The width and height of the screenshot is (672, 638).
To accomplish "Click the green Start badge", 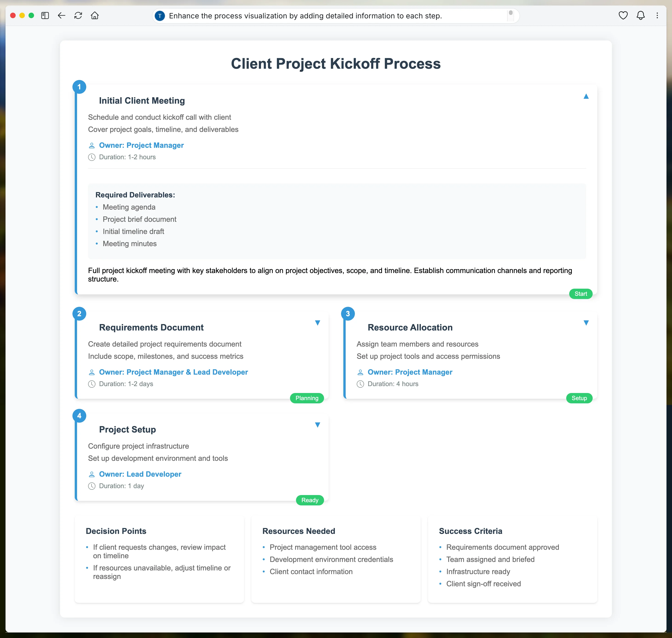I will pyautogui.click(x=580, y=294).
